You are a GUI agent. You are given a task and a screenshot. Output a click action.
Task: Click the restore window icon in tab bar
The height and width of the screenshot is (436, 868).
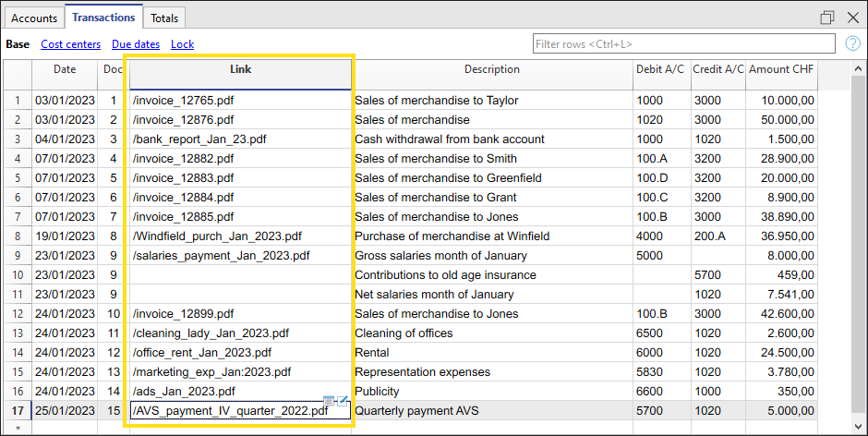(827, 18)
